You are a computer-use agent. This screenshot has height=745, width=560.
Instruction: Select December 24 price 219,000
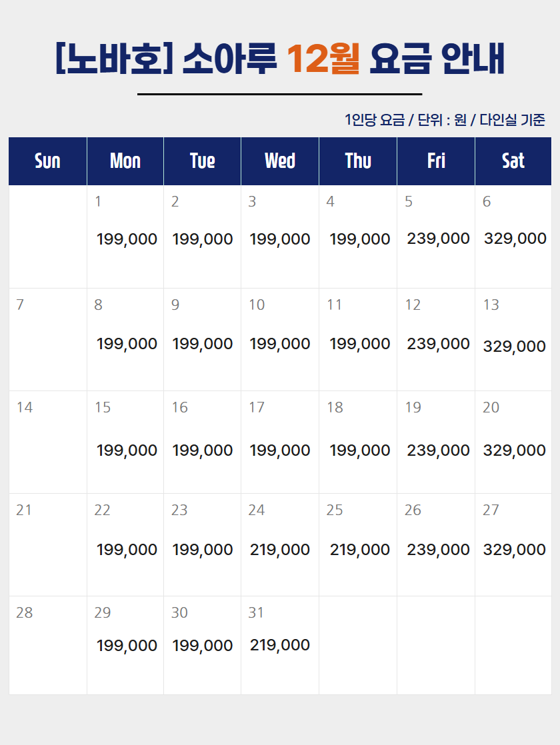click(280, 550)
